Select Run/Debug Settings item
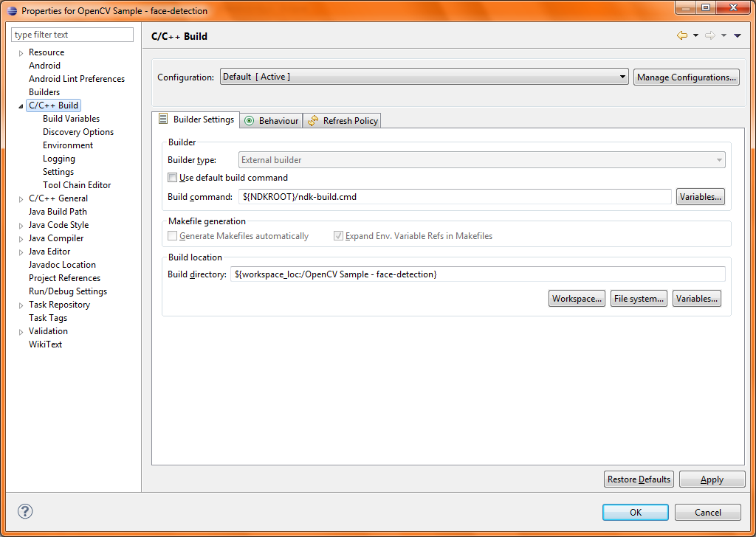Image resolution: width=756 pixels, height=537 pixels. (x=68, y=291)
